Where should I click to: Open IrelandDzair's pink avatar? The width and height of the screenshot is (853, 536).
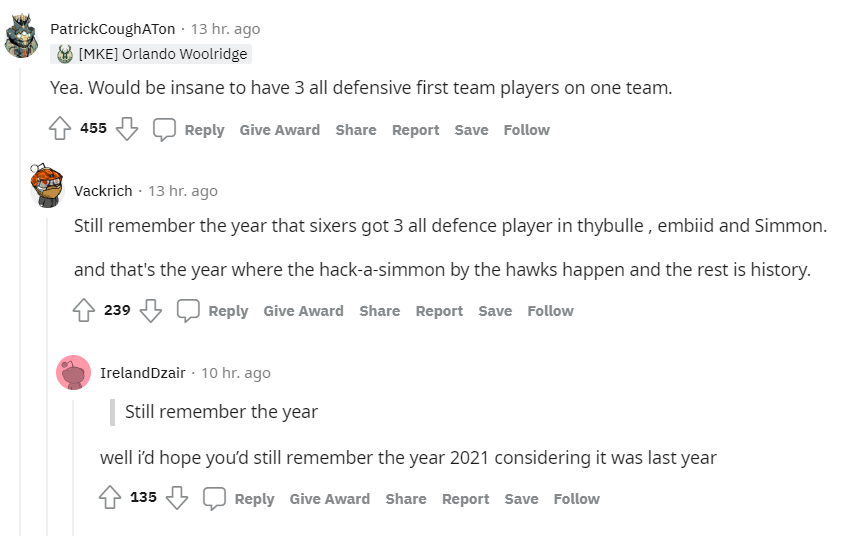[73, 373]
